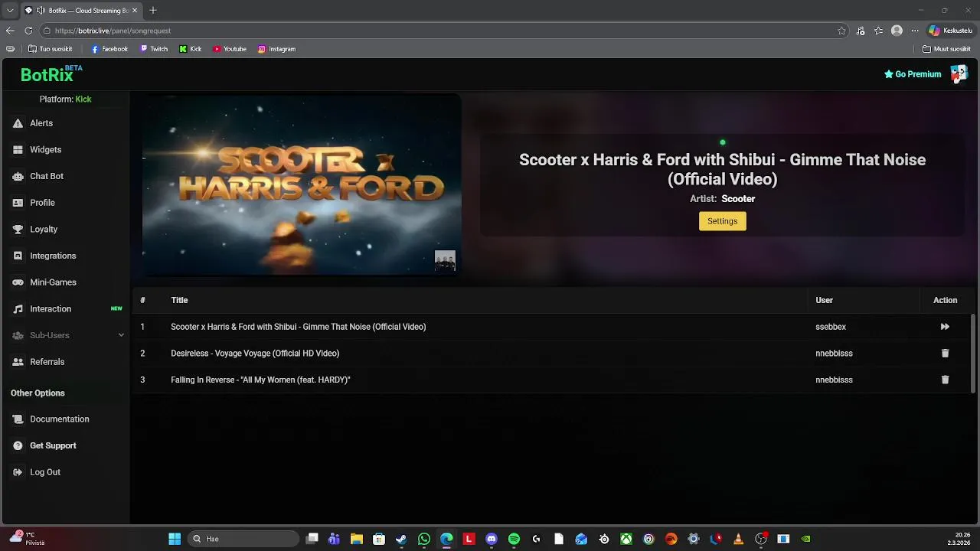980x551 pixels.
Task: Open Xbox app from the taskbar
Action: tap(626, 539)
